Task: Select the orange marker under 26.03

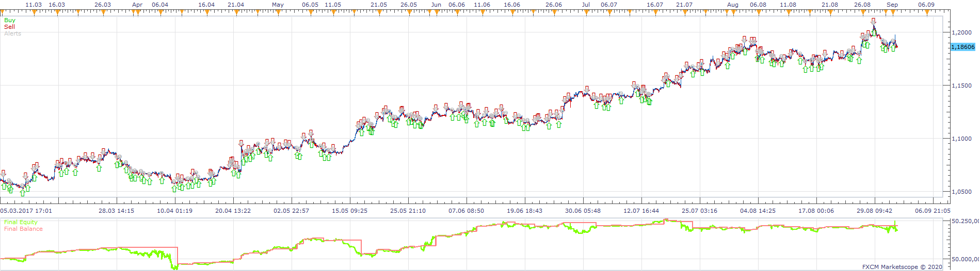Action: (x=103, y=12)
